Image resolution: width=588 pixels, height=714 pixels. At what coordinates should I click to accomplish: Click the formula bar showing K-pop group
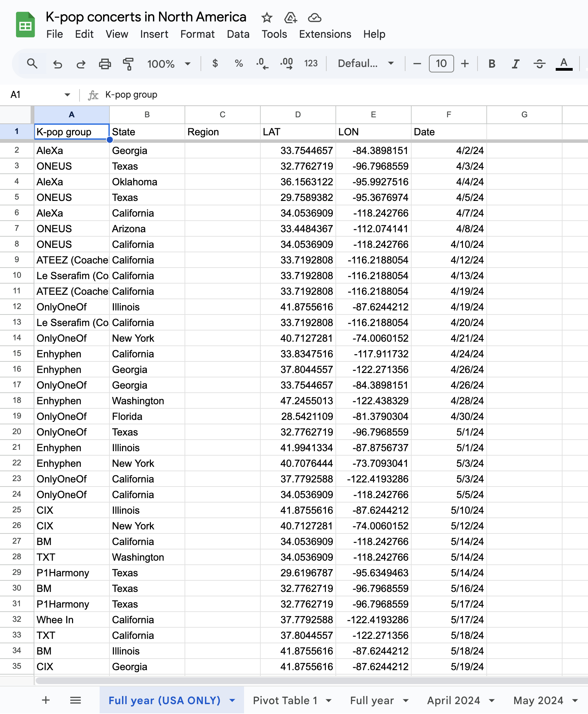pos(345,95)
